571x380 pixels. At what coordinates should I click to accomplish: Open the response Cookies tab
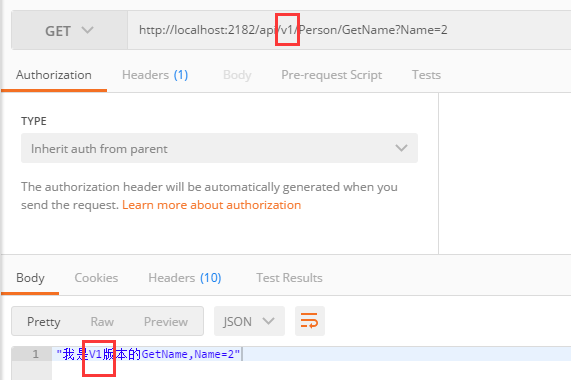(96, 278)
